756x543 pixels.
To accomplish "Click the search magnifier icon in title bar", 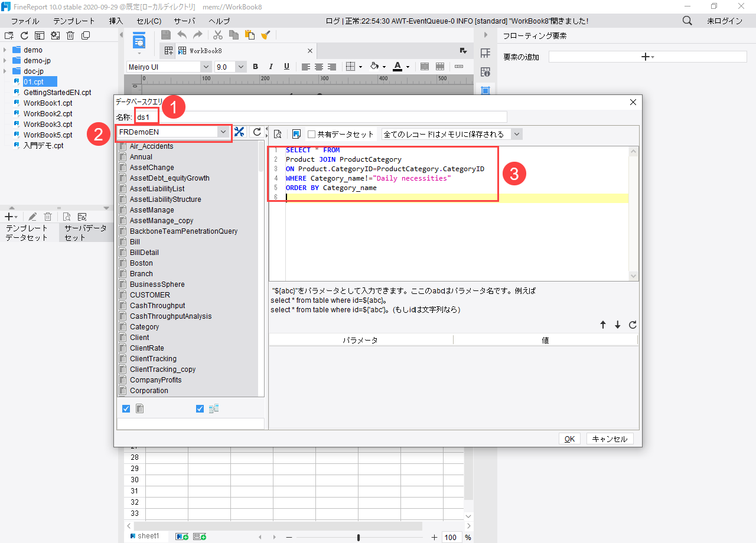I will click(687, 21).
